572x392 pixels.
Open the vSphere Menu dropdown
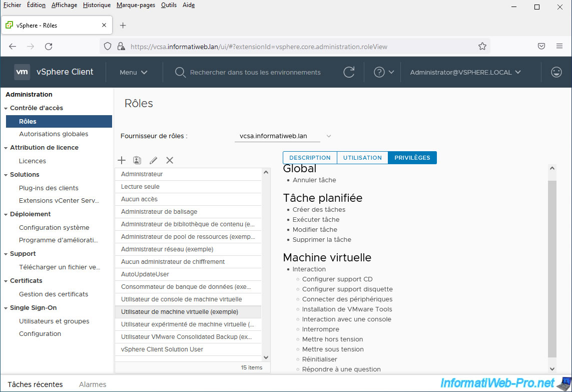point(134,72)
